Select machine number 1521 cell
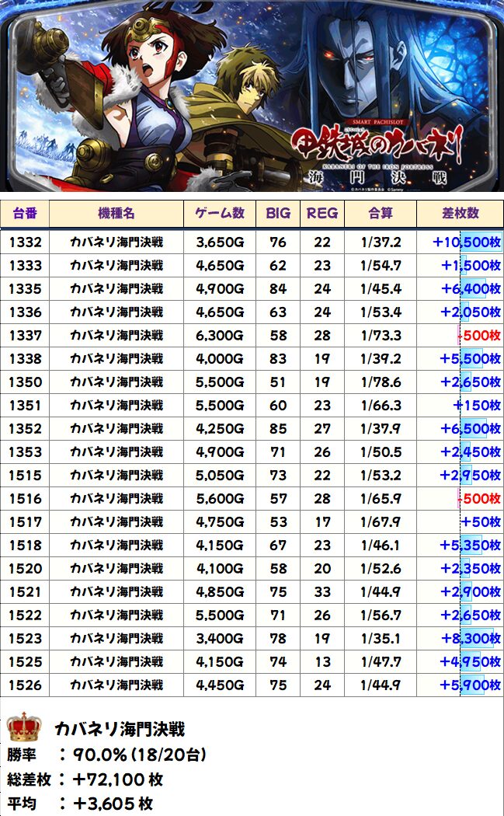Image resolution: width=504 pixels, height=816 pixels. coord(25,591)
